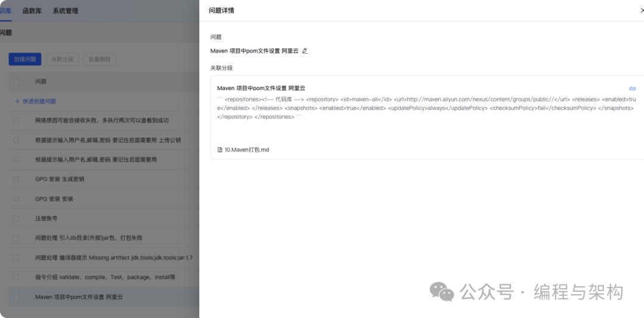
Task: Open question 网络原因可能会接收失败
Action: point(103,121)
